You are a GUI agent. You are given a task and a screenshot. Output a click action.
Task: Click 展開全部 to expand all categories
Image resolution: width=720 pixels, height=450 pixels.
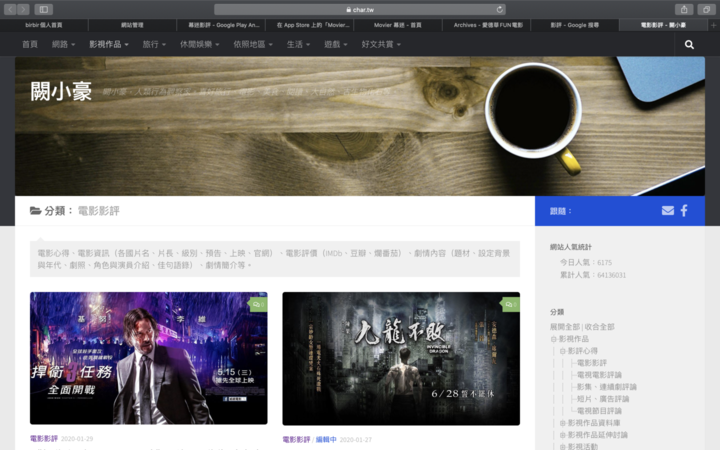tap(565, 327)
